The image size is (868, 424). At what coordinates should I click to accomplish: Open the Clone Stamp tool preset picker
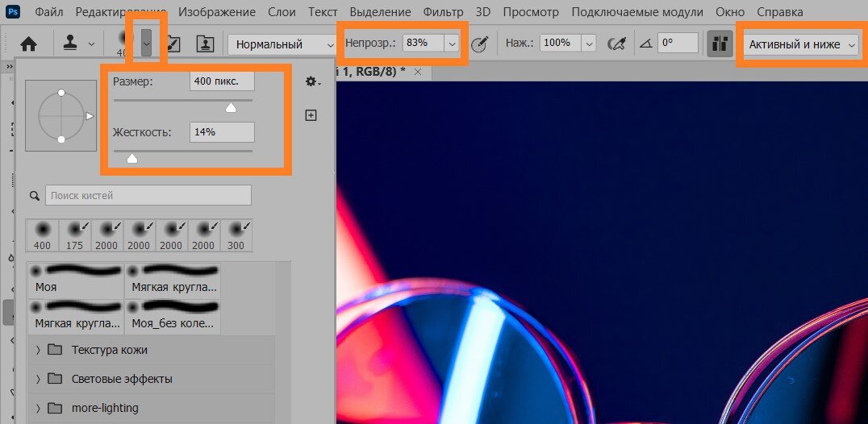(x=91, y=44)
